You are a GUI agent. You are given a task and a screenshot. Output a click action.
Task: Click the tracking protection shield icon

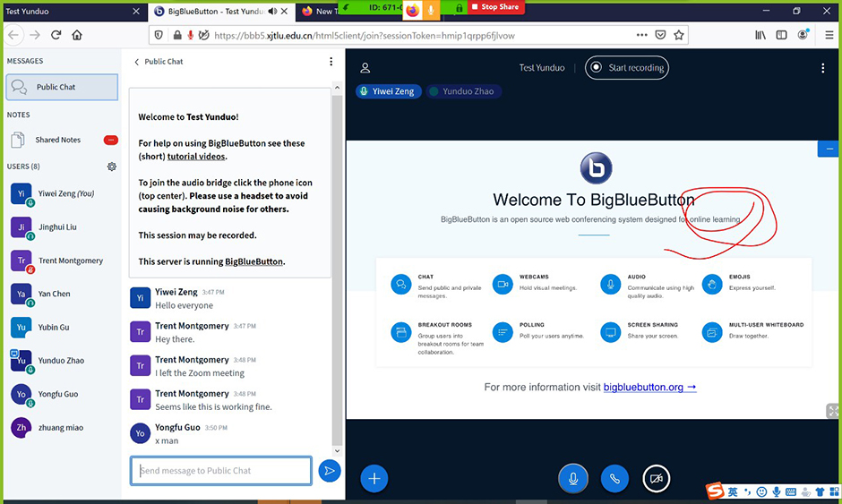(159, 36)
